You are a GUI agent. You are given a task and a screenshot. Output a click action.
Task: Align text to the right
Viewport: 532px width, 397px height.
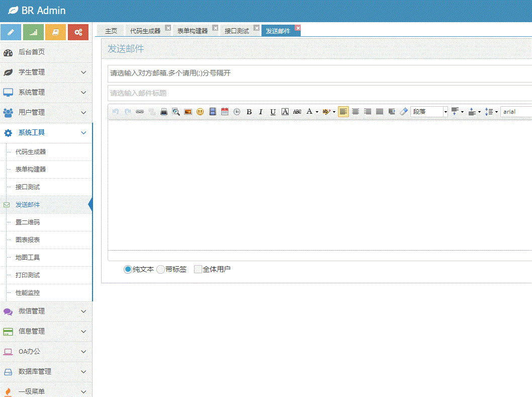point(368,112)
